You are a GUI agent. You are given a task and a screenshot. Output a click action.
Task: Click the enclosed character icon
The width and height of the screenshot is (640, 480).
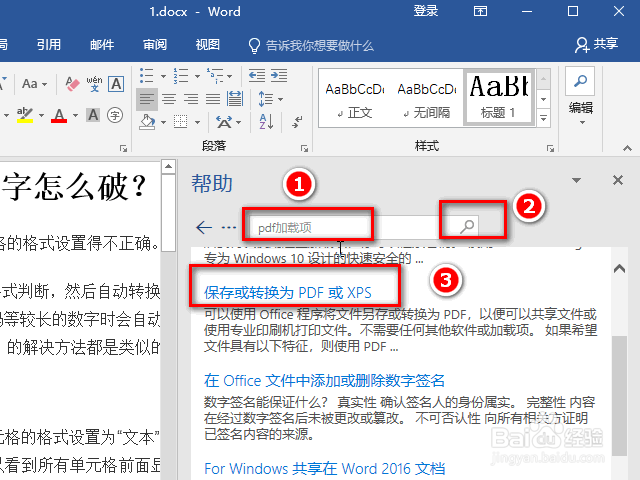pyautogui.click(x=115, y=115)
